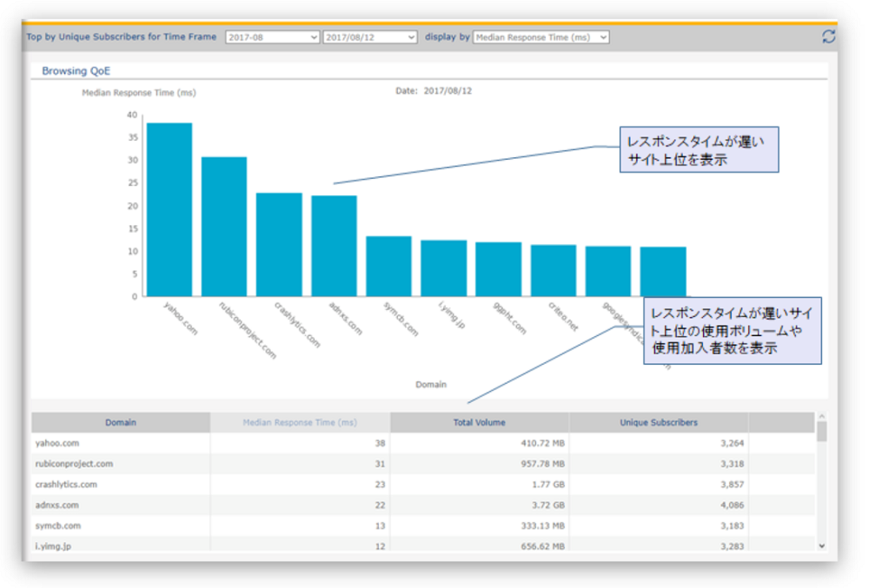Viewport: 869px width, 588px height.
Task: Click the Browsing QoE panel title
Action: coord(76,71)
